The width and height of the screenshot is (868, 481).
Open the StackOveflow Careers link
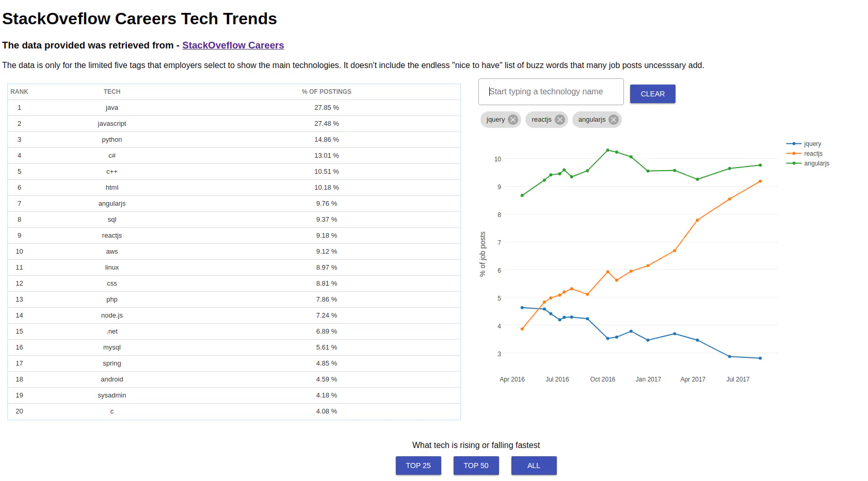(233, 45)
